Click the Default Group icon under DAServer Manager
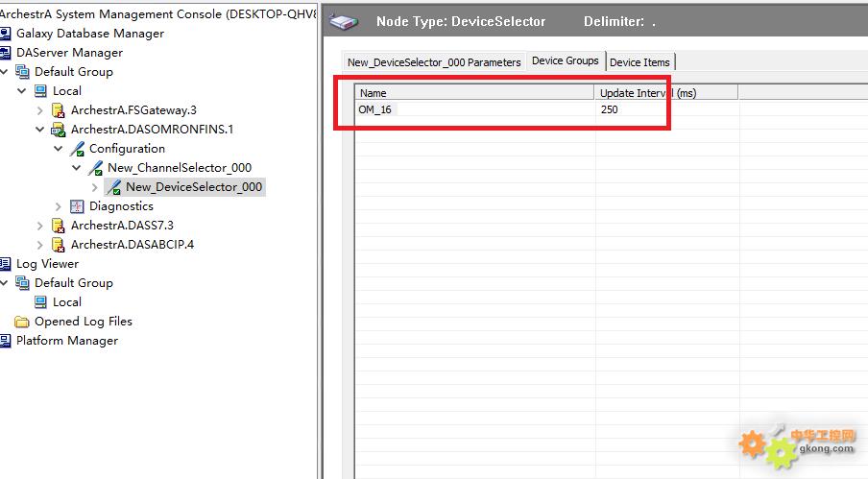868x479 pixels. [22, 72]
